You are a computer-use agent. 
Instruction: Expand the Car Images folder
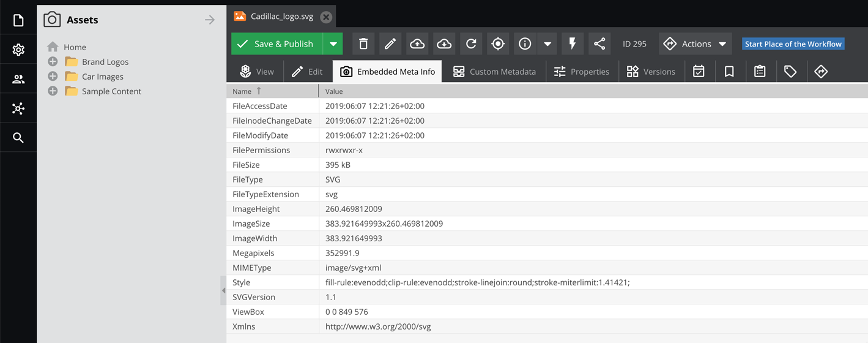click(53, 77)
